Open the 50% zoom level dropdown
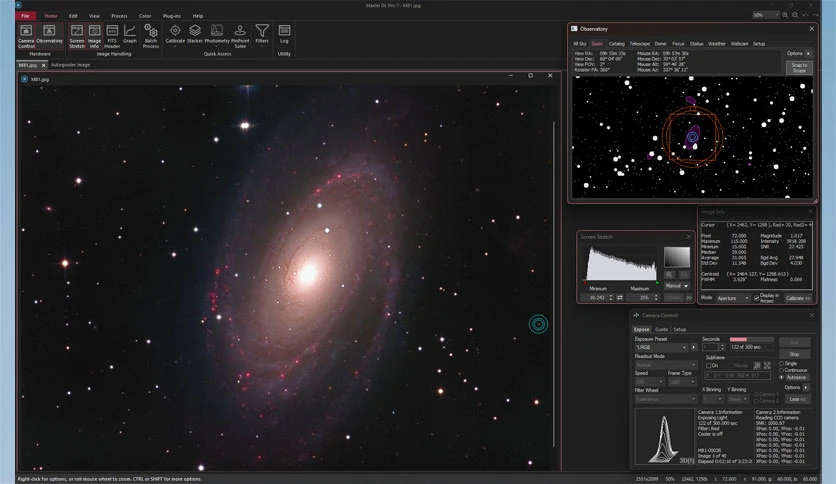The image size is (836, 484). 766,15
